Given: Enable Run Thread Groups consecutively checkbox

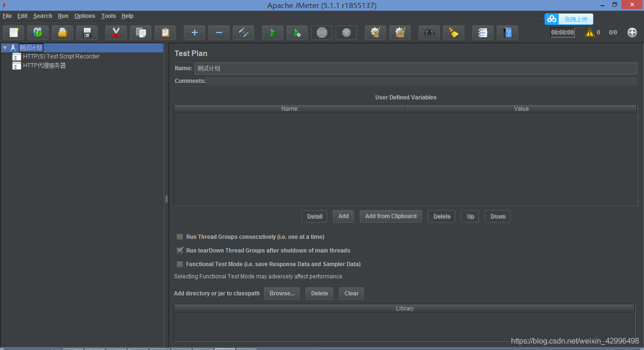Looking at the screenshot, I should (x=180, y=237).
